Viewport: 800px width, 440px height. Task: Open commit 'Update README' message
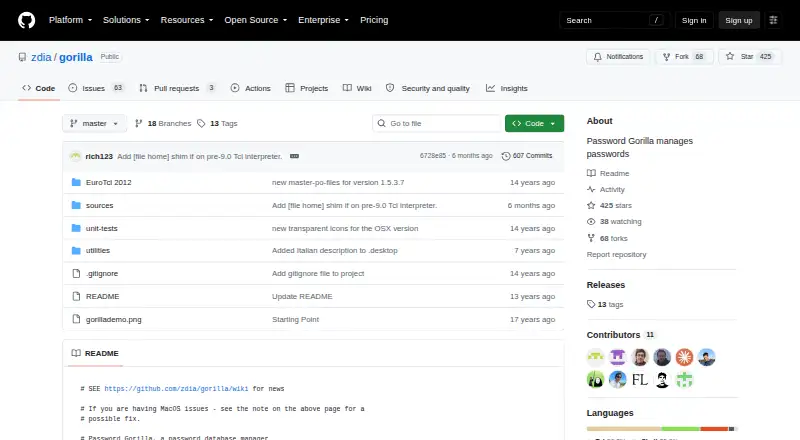302,297
